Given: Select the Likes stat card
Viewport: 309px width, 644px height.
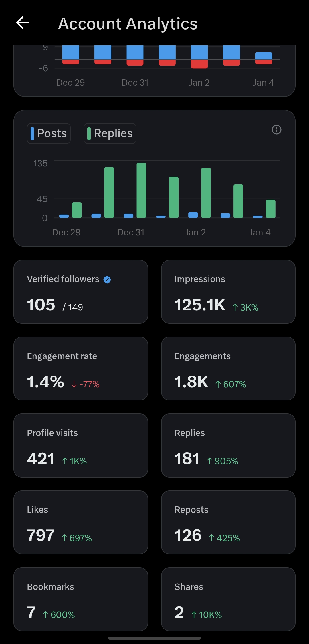Looking at the screenshot, I should pos(81,522).
